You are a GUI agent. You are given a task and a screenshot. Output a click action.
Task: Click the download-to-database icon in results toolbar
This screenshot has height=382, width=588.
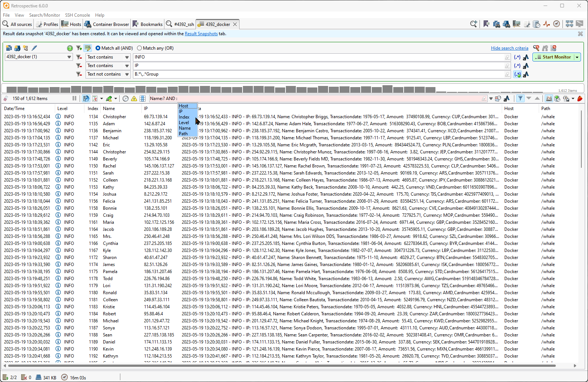[x=557, y=99]
